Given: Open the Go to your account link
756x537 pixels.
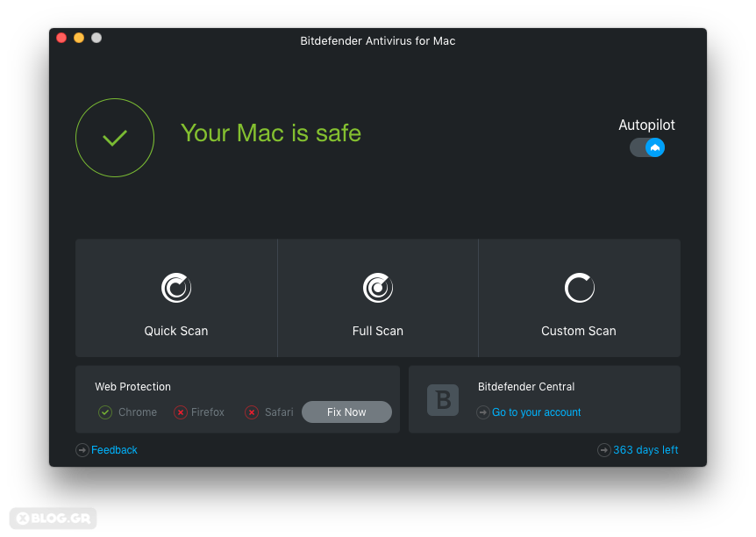Looking at the screenshot, I should (536, 412).
